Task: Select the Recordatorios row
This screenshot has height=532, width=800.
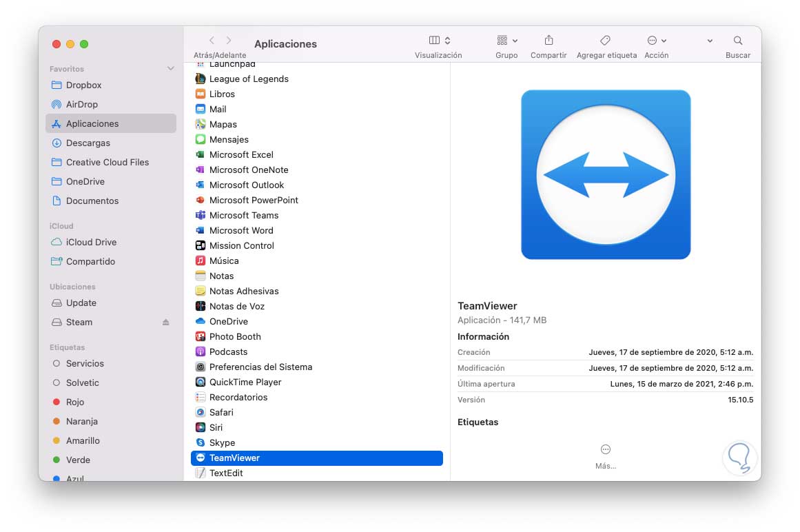Action: coord(317,398)
